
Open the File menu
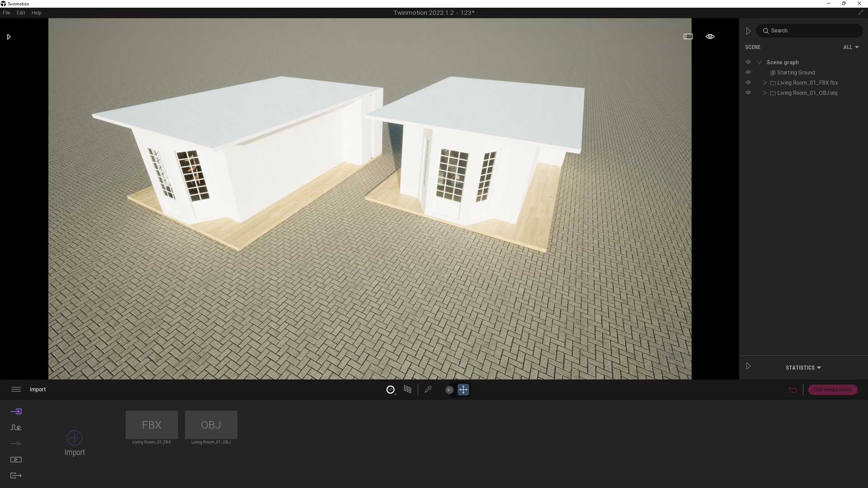point(6,13)
